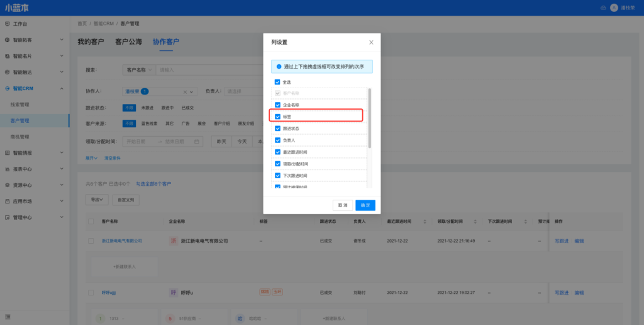Open 线索管理 in the sidebar

tap(20, 105)
